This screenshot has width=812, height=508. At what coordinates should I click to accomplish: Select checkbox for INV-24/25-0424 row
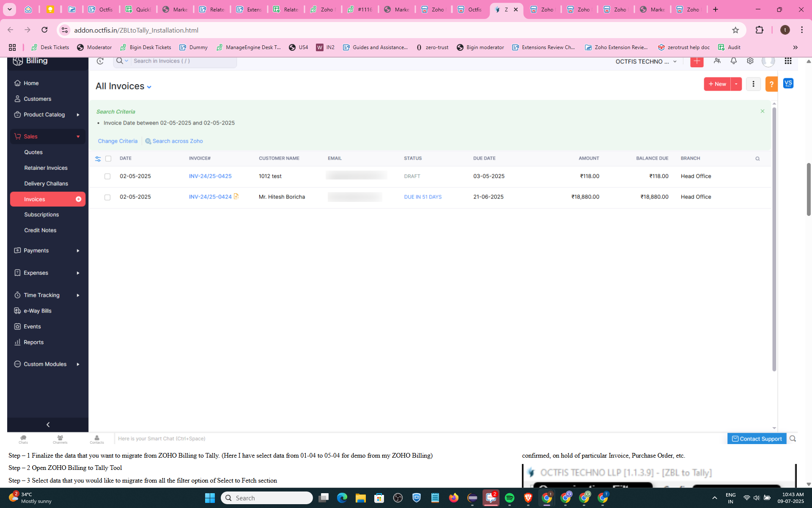coord(107,197)
